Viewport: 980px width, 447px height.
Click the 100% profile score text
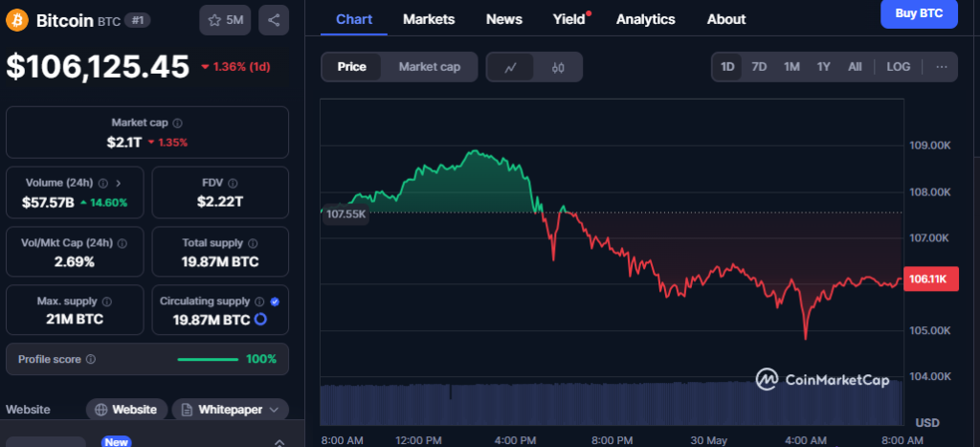(261, 359)
